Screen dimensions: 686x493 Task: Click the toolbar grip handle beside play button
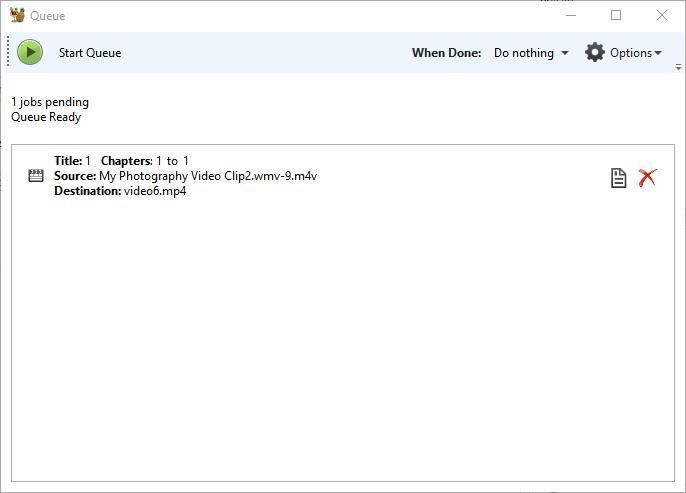9,52
